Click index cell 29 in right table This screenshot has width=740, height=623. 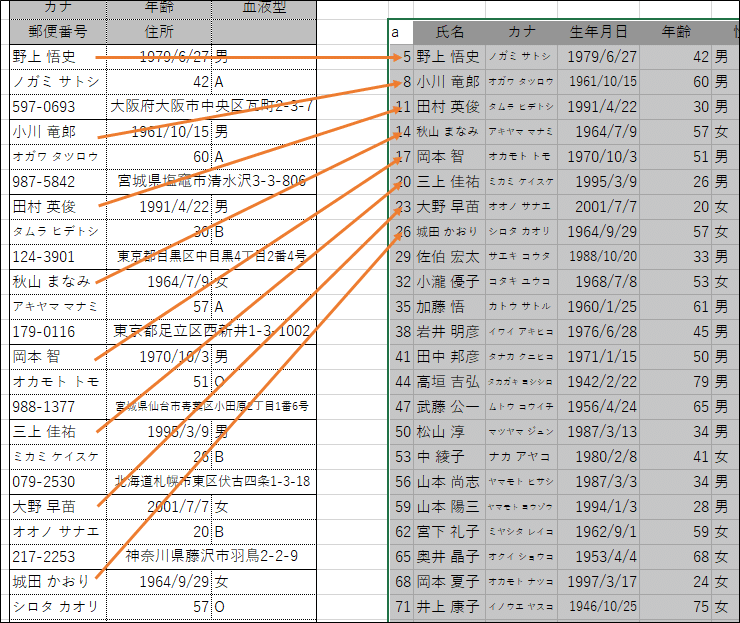(401, 257)
